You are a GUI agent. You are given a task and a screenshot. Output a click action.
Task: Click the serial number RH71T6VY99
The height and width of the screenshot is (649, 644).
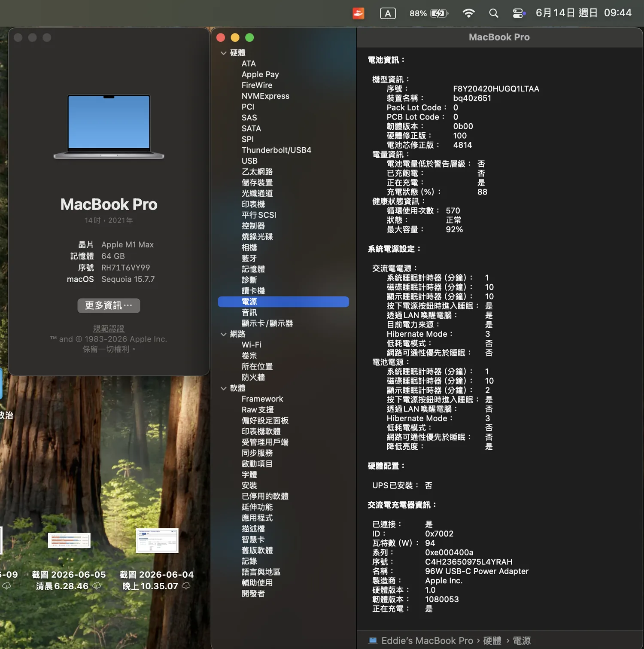(126, 268)
